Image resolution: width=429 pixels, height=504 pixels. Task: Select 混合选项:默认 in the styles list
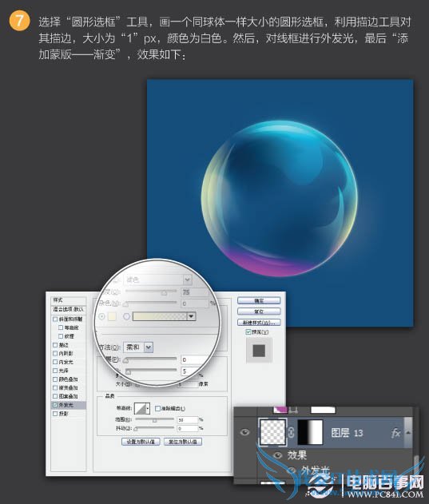pyautogui.click(x=69, y=309)
